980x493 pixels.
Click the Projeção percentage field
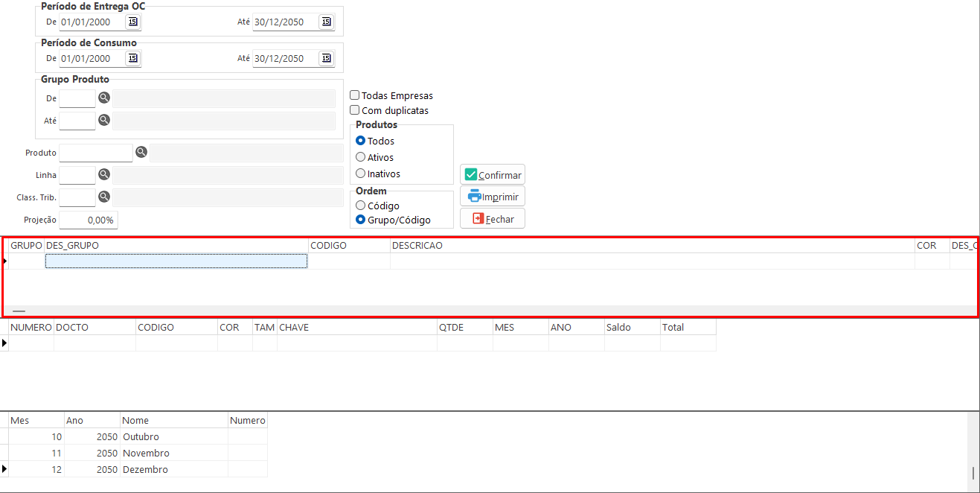[x=89, y=220]
